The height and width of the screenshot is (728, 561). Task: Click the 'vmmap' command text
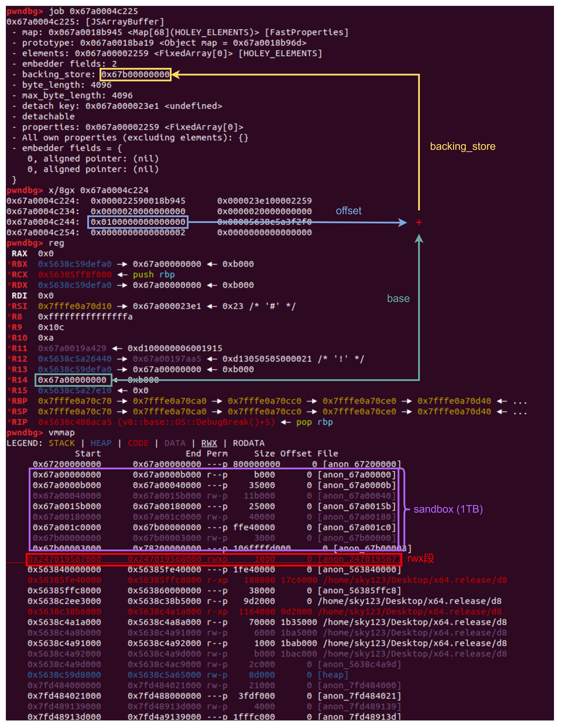click(x=62, y=433)
